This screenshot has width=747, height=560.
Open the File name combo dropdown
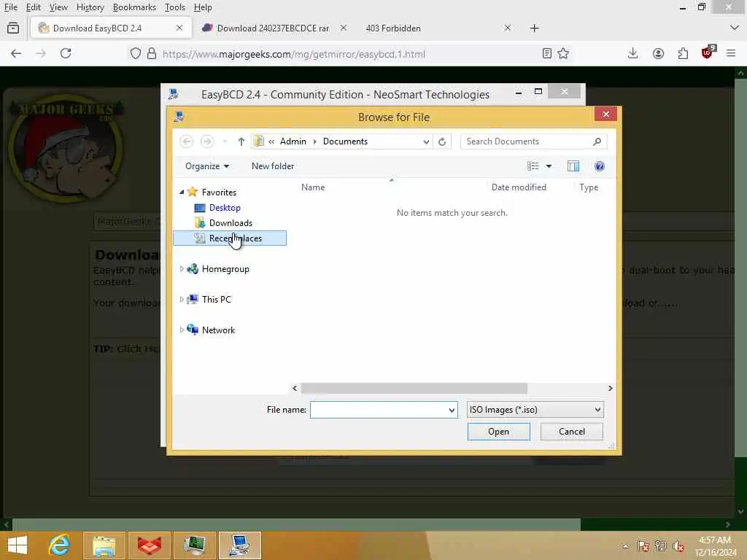point(452,410)
